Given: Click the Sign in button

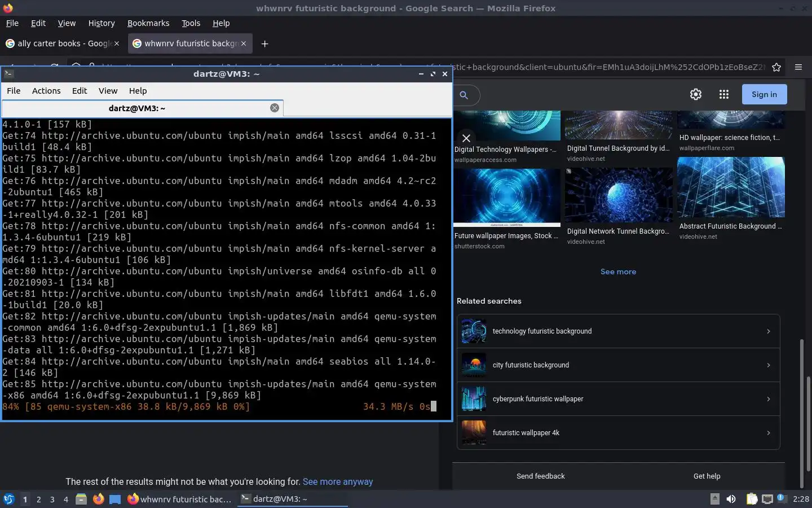Looking at the screenshot, I should pyautogui.click(x=764, y=94).
